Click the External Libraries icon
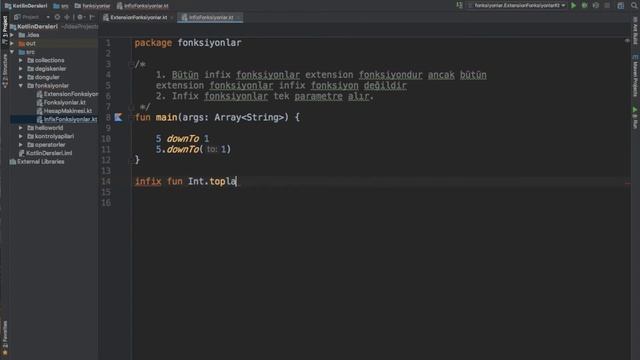Screen dimensions: 640x360 click(x=13, y=162)
